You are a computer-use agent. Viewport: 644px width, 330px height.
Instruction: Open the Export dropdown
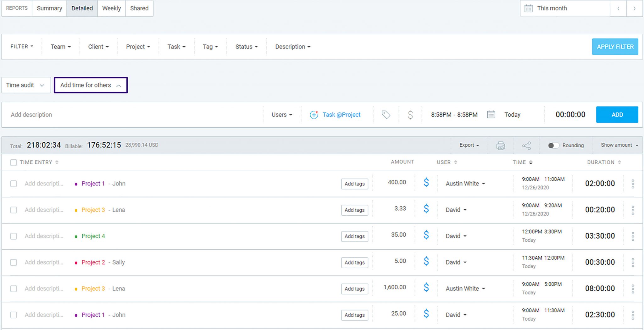(x=469, y=145)
